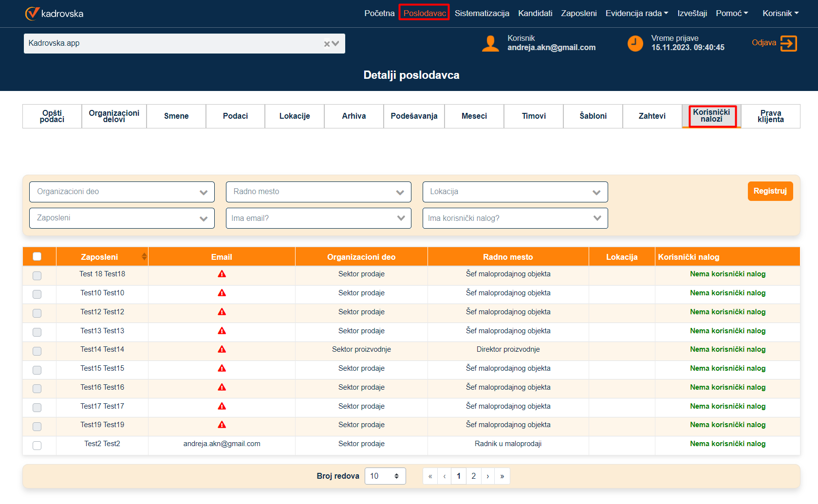The height and width of the screenshot is (504, 818).
Task: Sort table by Zaposleni column arrows
Action: coord(144,257)
